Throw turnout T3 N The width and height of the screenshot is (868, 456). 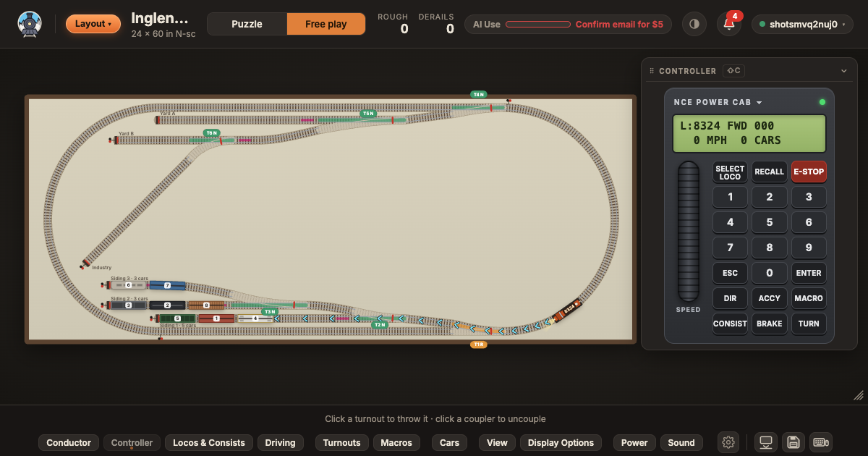coord(270,312)
